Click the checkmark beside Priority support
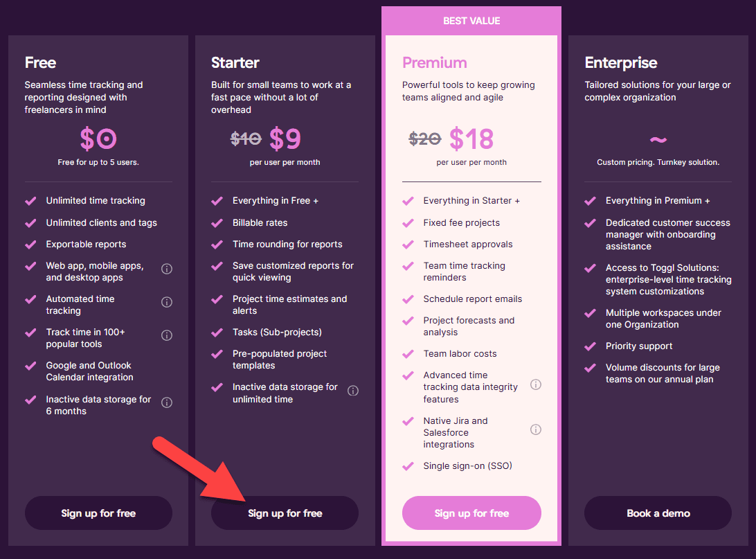This screenshot has height=559, width=756. point(589,346)
